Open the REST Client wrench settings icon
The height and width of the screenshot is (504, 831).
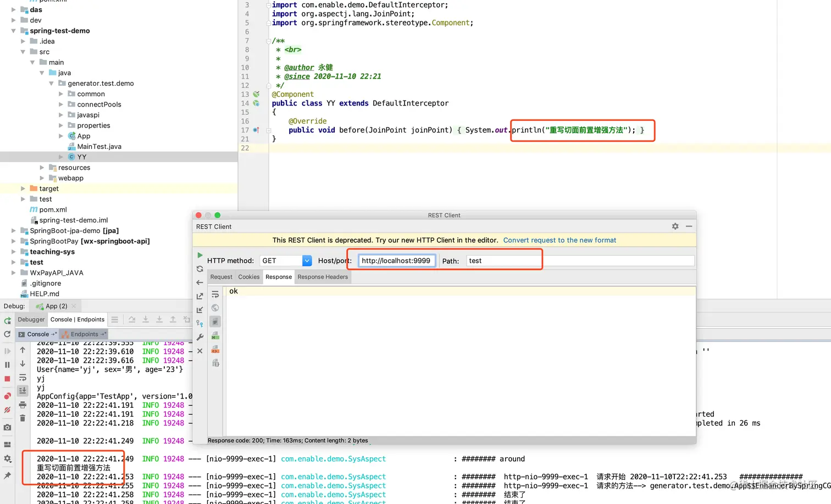tap(200, 337)
